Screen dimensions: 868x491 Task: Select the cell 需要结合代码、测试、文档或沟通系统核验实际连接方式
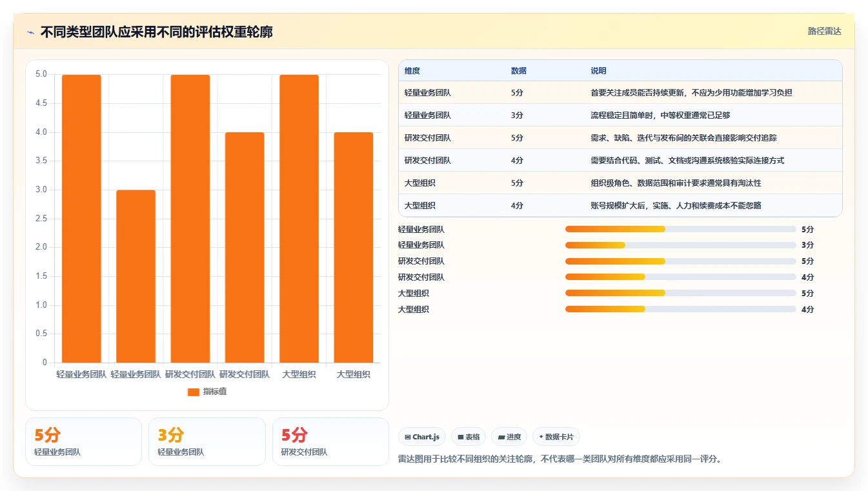click(687, 161)
